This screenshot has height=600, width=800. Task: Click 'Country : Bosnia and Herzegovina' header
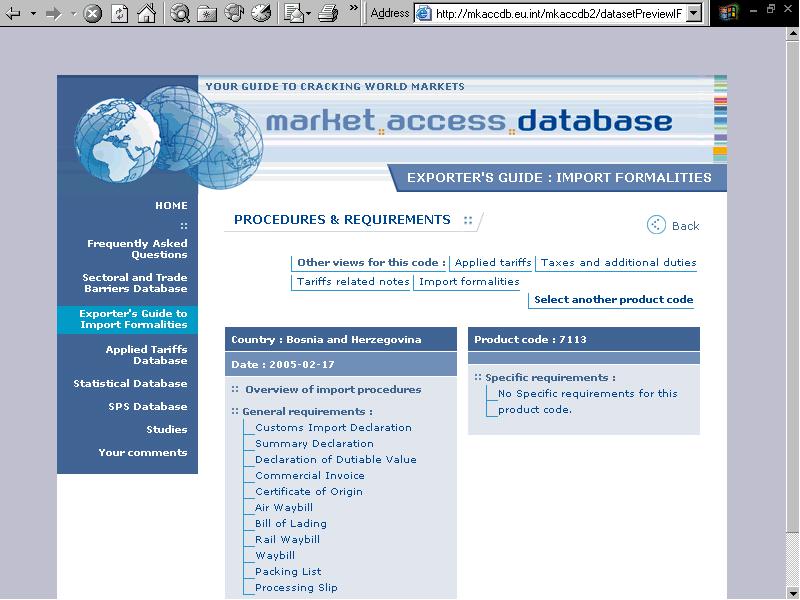coord(341,339)
